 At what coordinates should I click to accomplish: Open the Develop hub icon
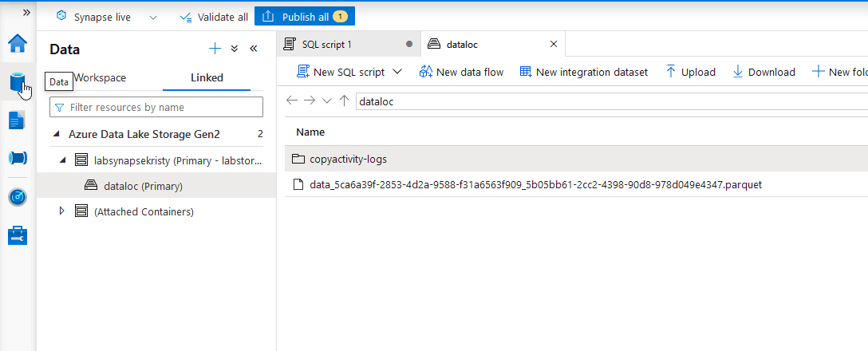pos(18,120)
